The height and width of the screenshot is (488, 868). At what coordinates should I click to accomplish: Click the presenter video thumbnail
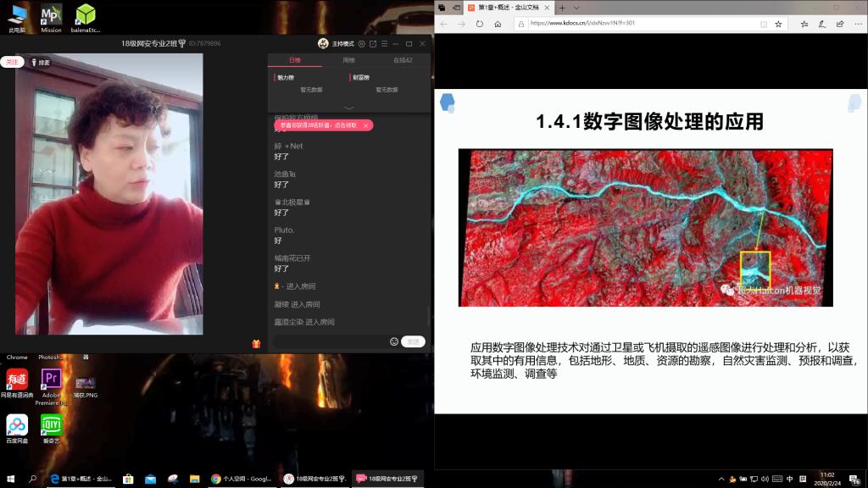(x=109, y=194)
